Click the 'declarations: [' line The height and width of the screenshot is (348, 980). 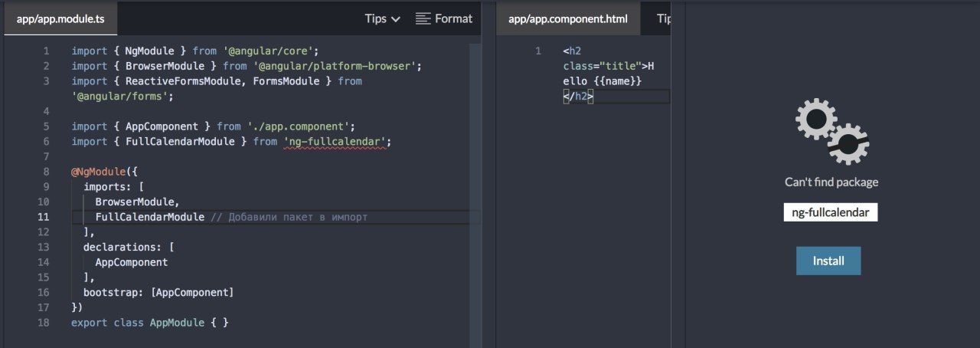tap(129, 247)
